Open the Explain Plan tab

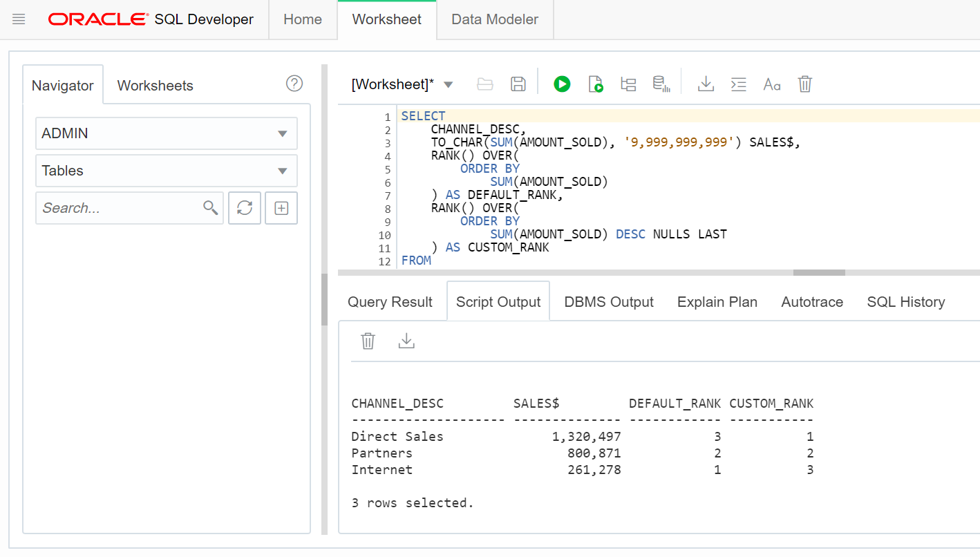(717, 302)
